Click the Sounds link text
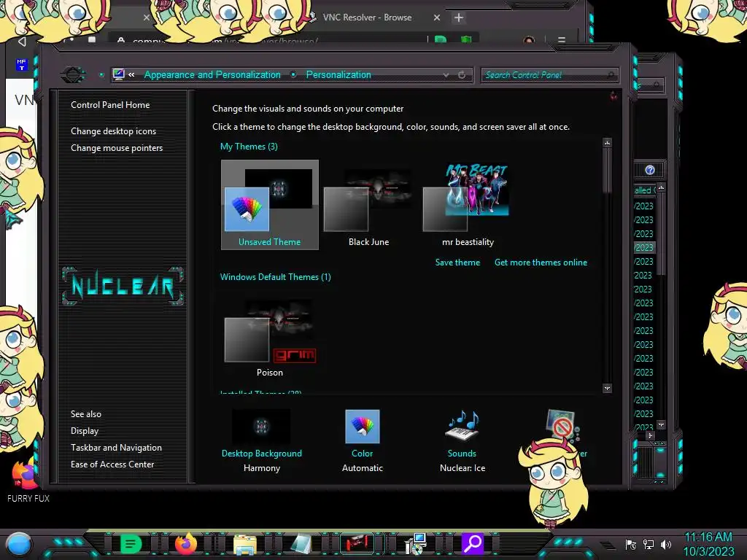 pos(462,454)
